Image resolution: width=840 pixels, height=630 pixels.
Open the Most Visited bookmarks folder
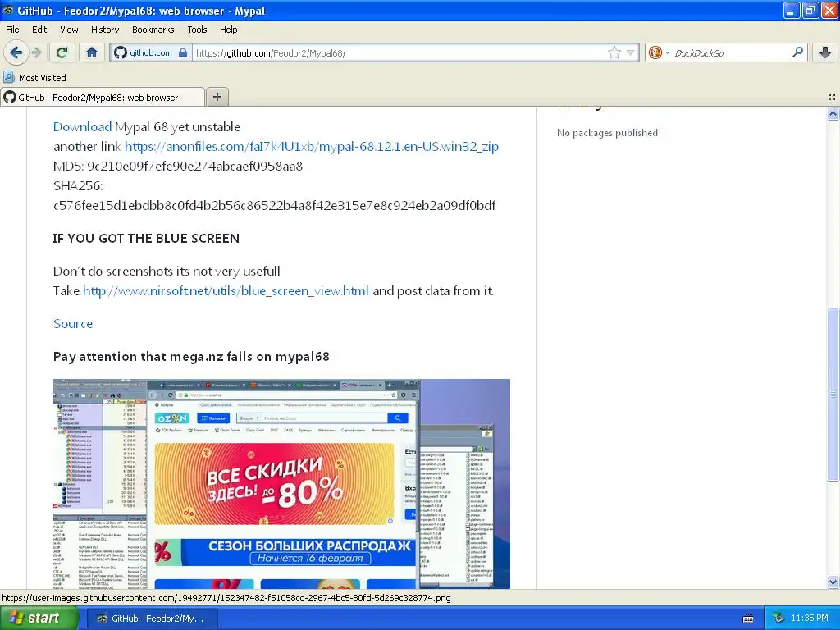point(34,78)
